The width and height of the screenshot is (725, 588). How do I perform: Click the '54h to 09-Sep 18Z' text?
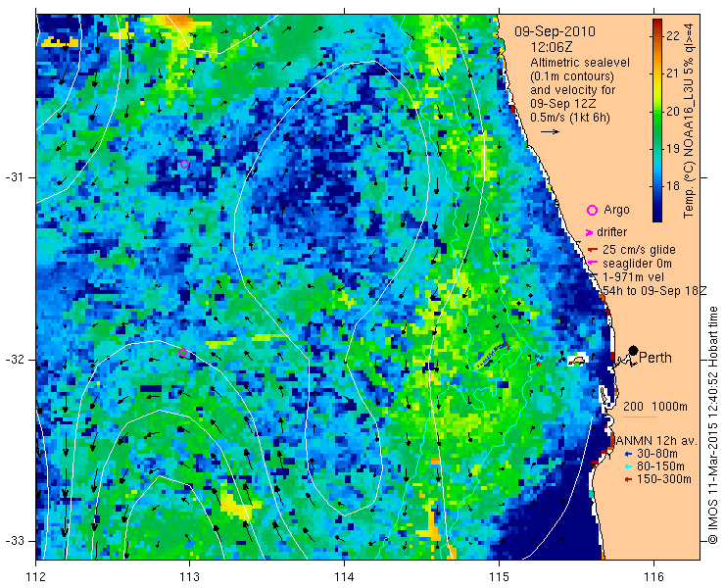[x=654, y=290]
